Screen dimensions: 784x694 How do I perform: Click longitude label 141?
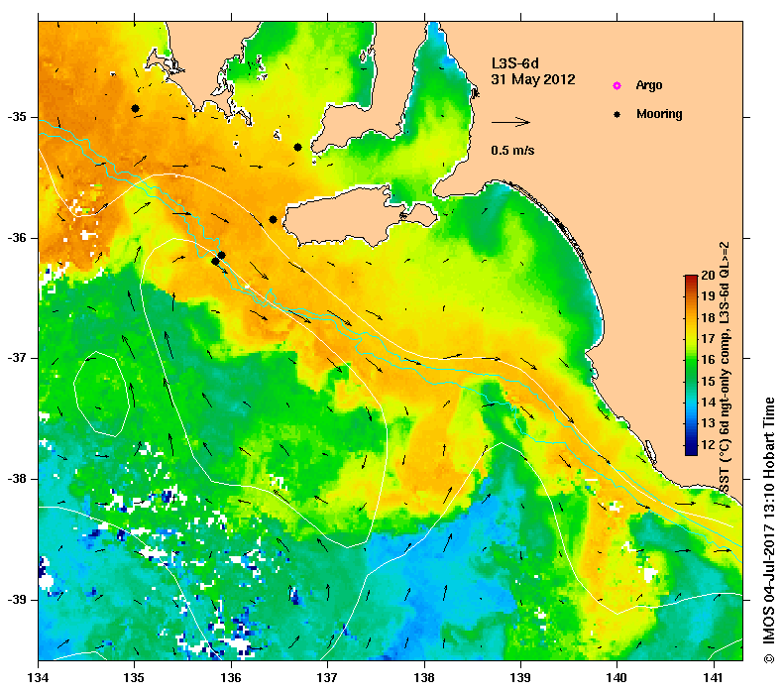click(x=714, y=678)
